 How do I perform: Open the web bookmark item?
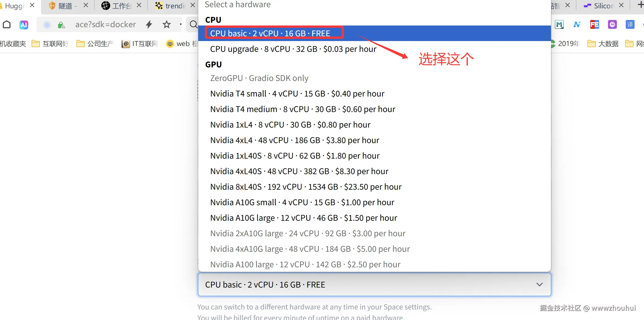click(x=182, y=44)
